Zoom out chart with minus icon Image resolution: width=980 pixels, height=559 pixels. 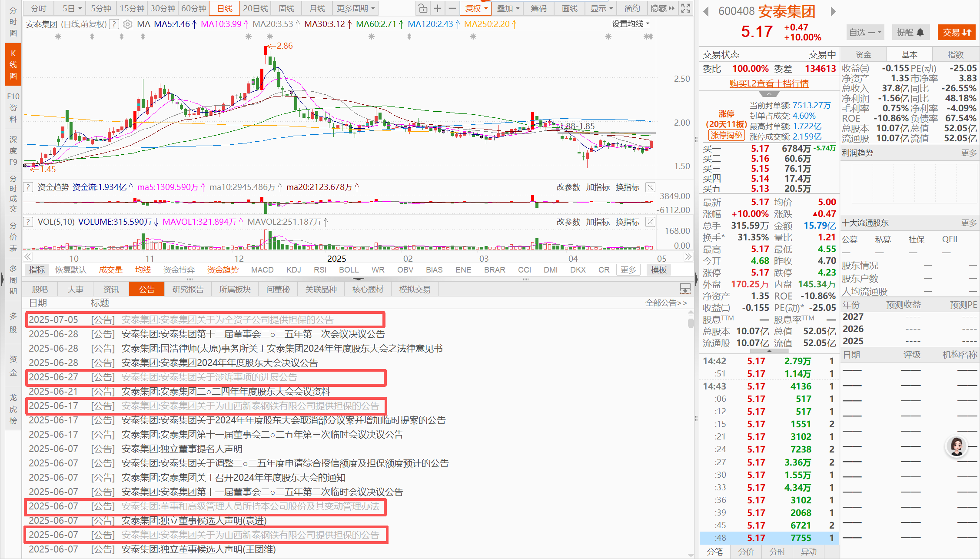pos(452,8)
